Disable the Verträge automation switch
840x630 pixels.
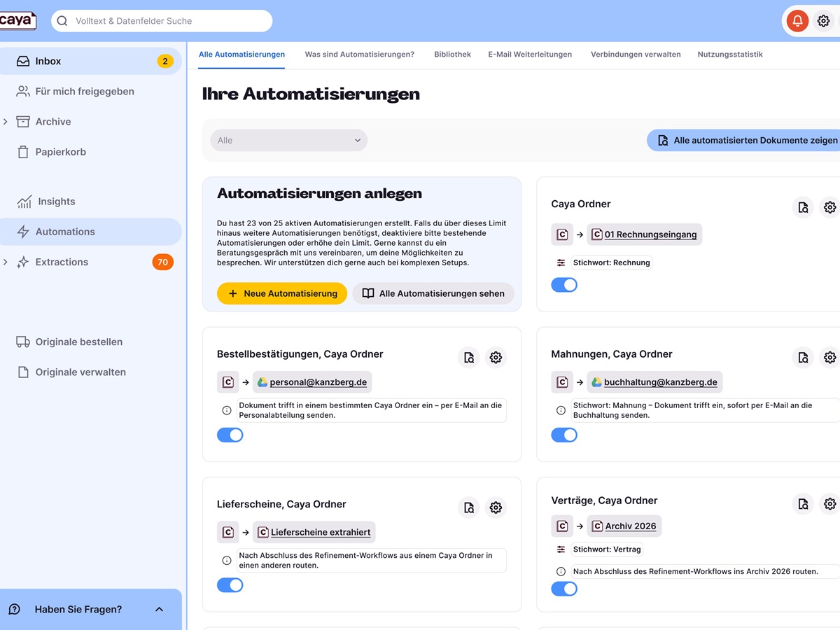click(x=564, y=589)
